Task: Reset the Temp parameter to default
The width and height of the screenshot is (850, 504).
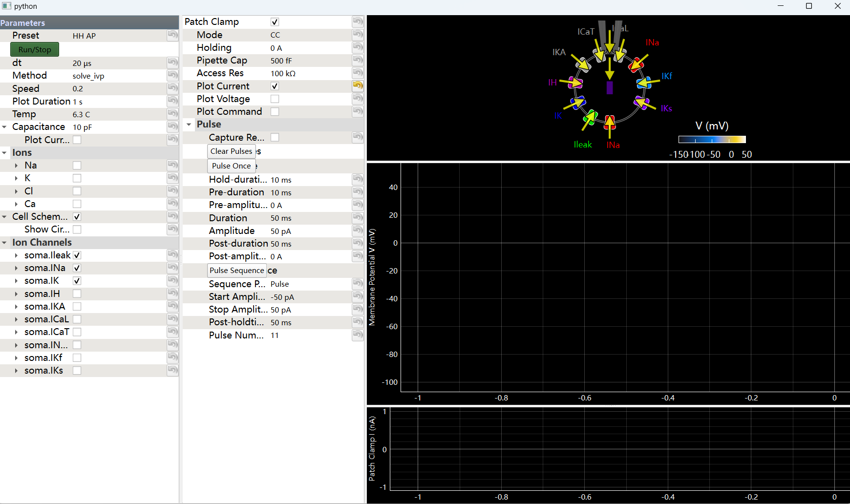Action: click(172, 114)
